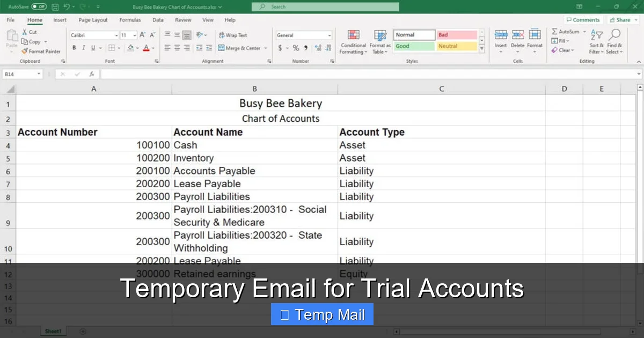Switch to the Insert tab
The image size is (644, 338).
[60, 20]
